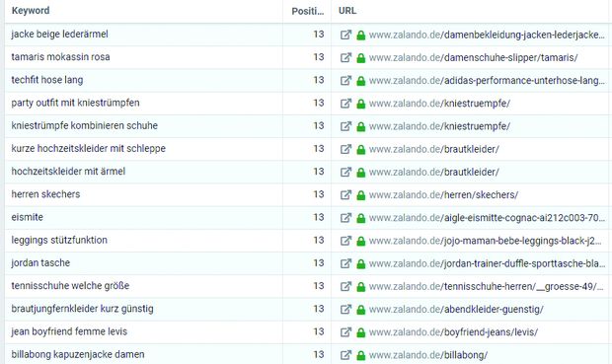The height and width of the screenshot is (364, 612).
Task: Click green lock icon in leggings stützfunktion row
Action: (x=361, y=241)
